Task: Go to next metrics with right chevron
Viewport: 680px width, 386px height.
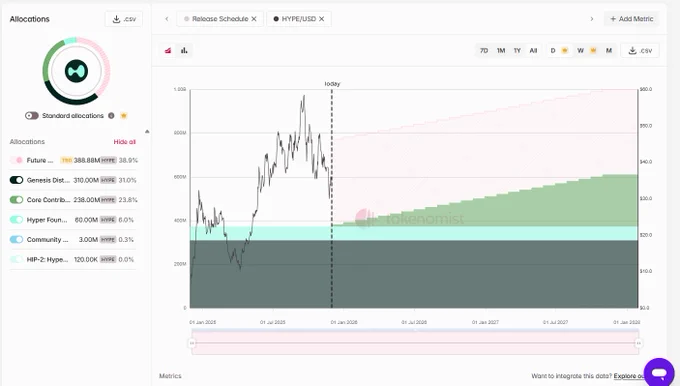Action: click(592, 19)
